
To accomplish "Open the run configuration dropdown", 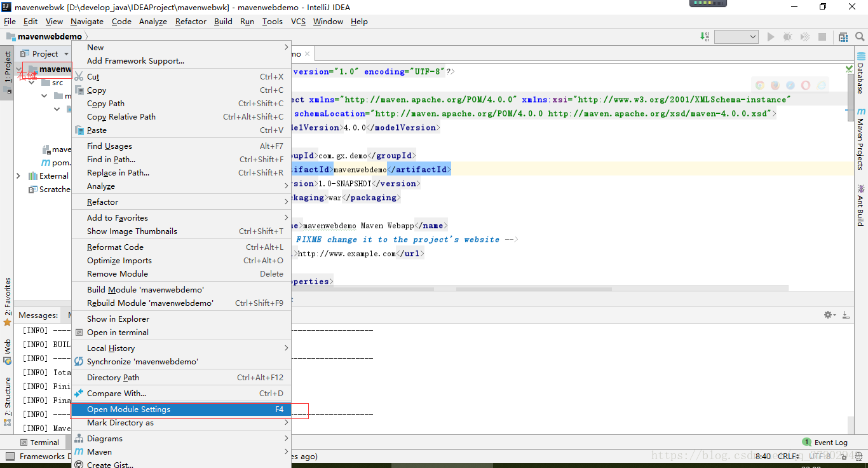I will click(736, 37).
